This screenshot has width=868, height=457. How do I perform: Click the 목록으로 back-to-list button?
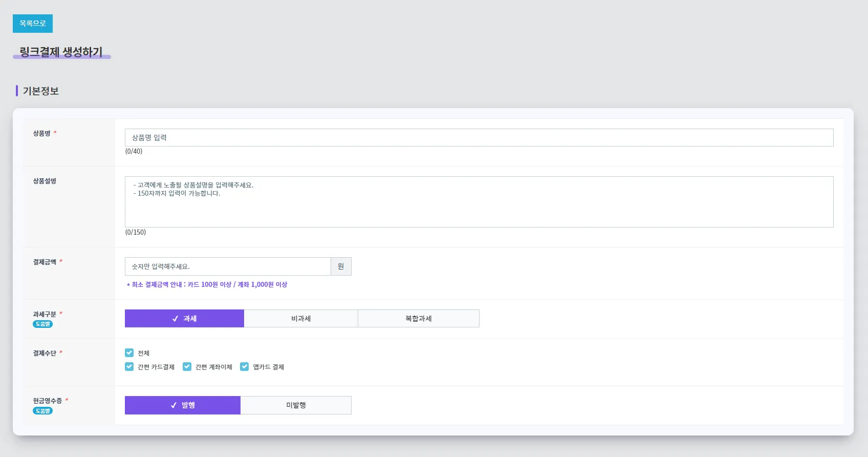coord(33,24)
